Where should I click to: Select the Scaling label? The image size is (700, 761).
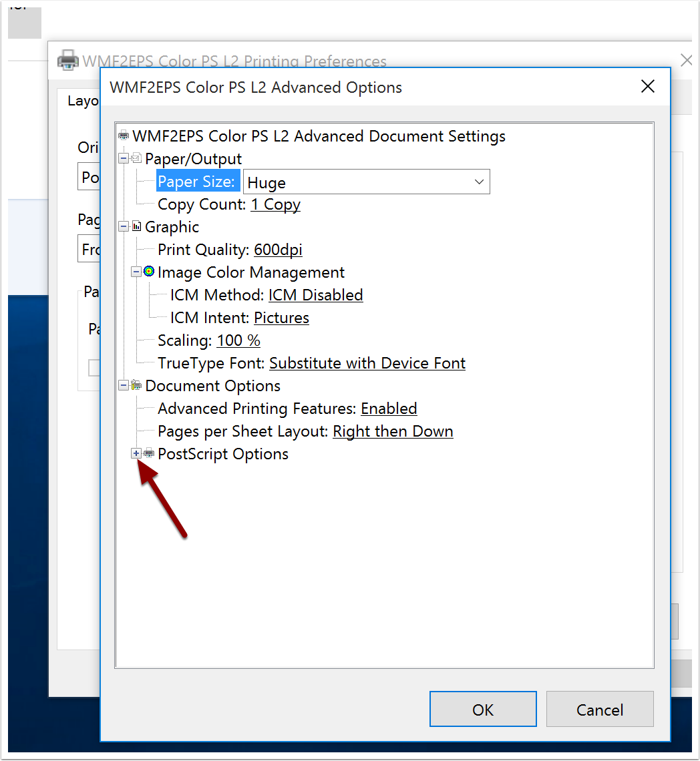[185, 340]
